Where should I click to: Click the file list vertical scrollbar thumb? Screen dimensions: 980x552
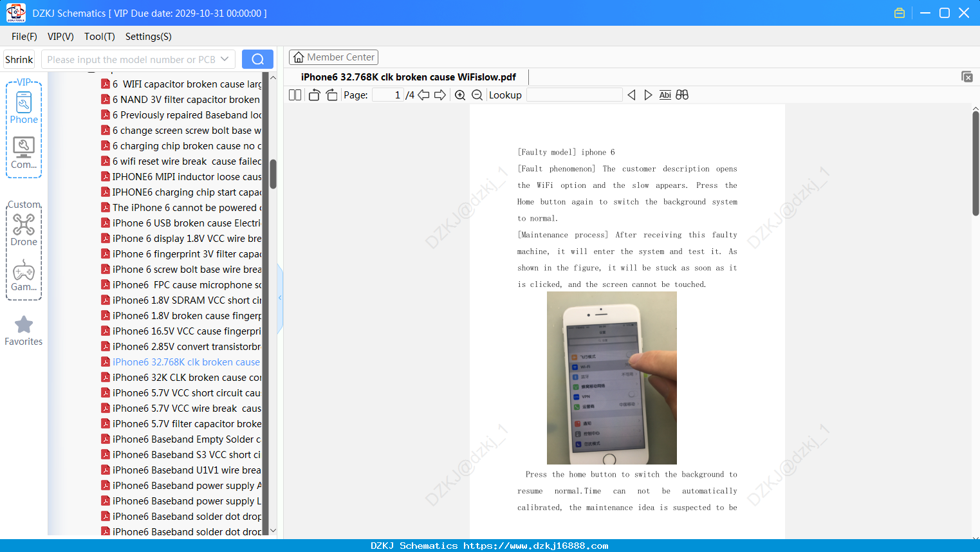[273, 174]
